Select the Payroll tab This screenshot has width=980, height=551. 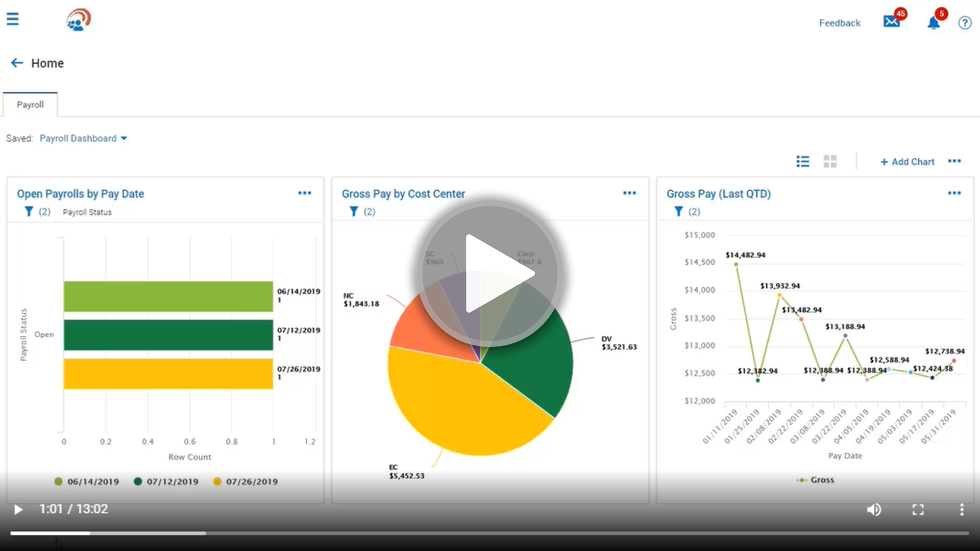pyautogui.click(x=30, y=105)
